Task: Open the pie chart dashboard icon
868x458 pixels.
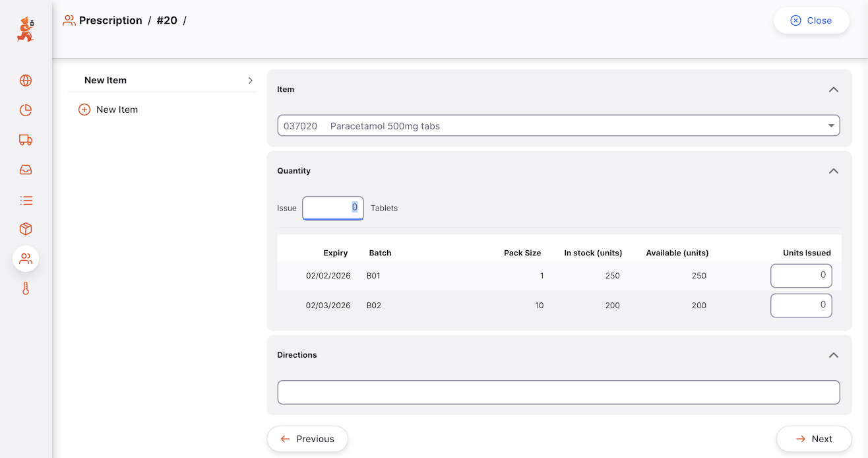Action: tap(26, 110)
